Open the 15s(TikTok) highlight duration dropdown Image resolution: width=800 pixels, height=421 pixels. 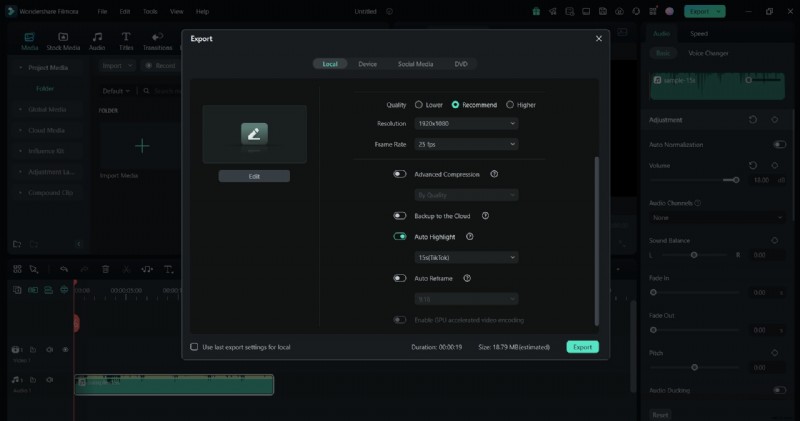click(466, 257)
